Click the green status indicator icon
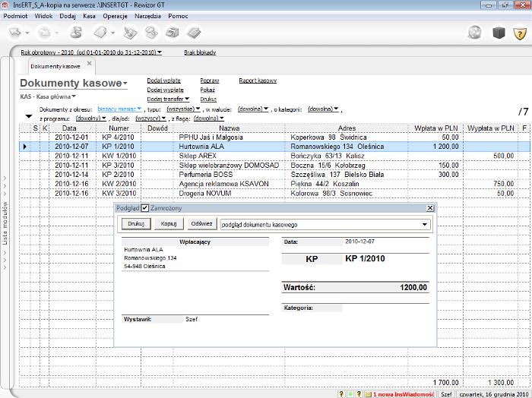The width and height of the screenshot is (532, 398). [350, 394]
